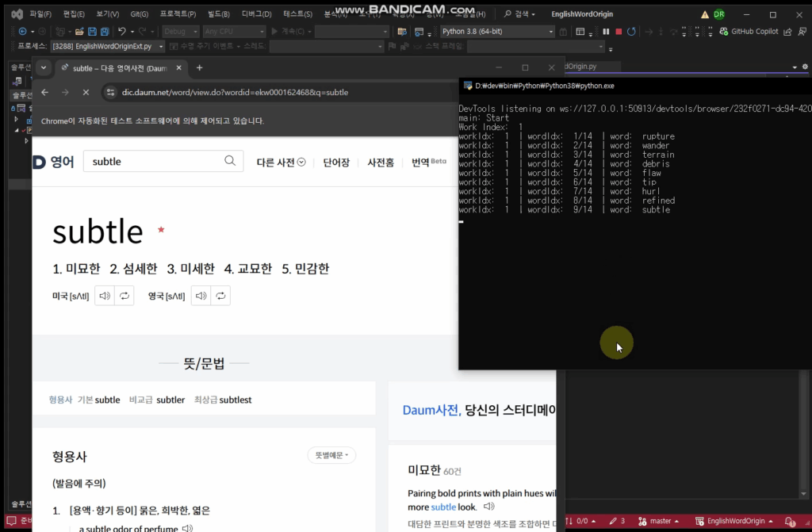Click the python.exe console title bar
The height and width of the screenshot is (532, 812).
coord(635,86)
